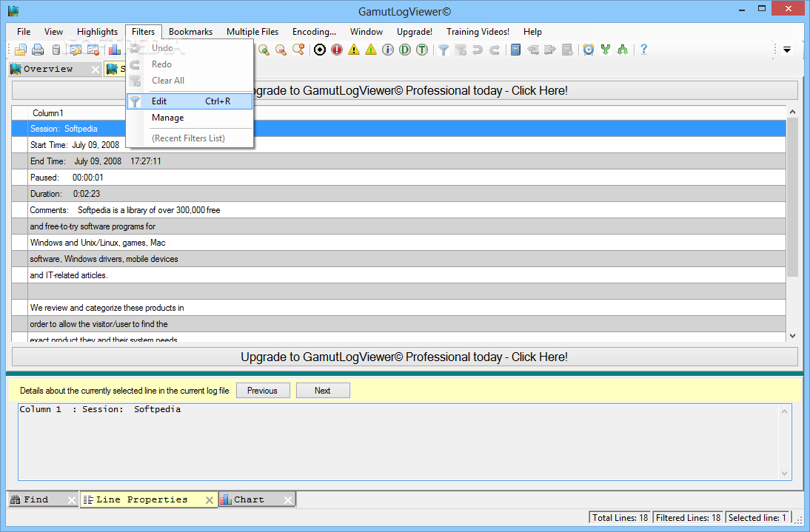Open the toolbar overflow dropdown arrow
The image size is (810, 532).
[787, 50]
